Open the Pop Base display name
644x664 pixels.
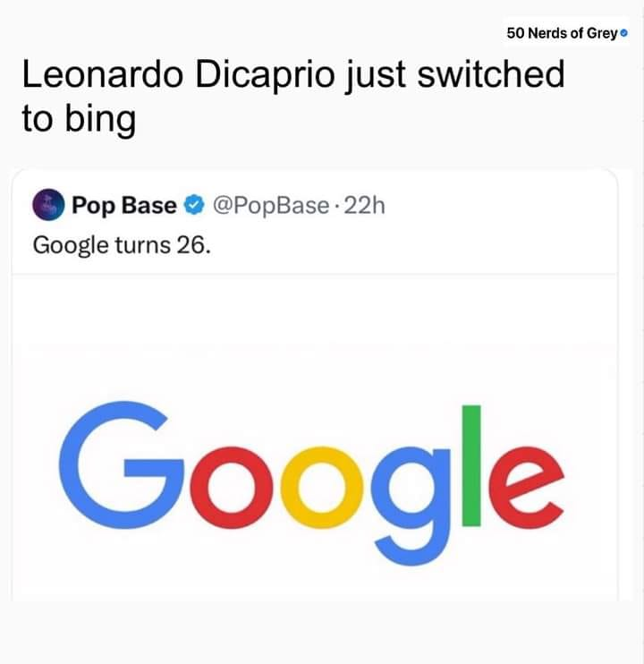(x=124, y=206)
